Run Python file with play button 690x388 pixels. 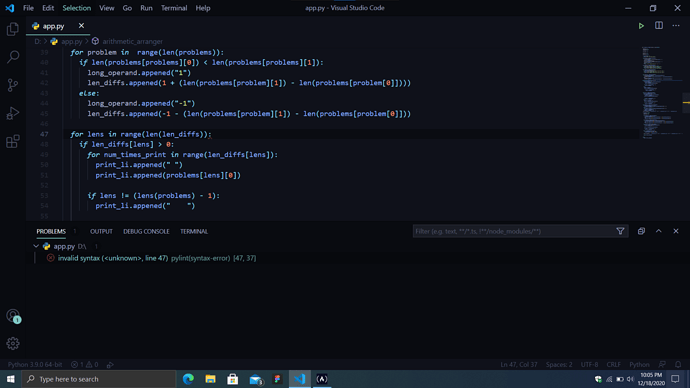[x=641, y=26]
